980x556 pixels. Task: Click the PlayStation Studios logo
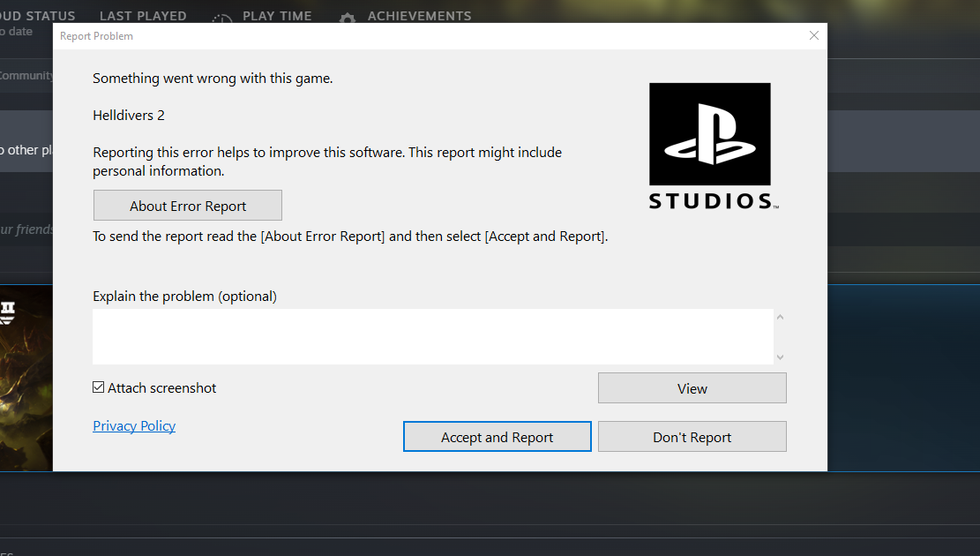pyautogui.click(x=713, y=146)
